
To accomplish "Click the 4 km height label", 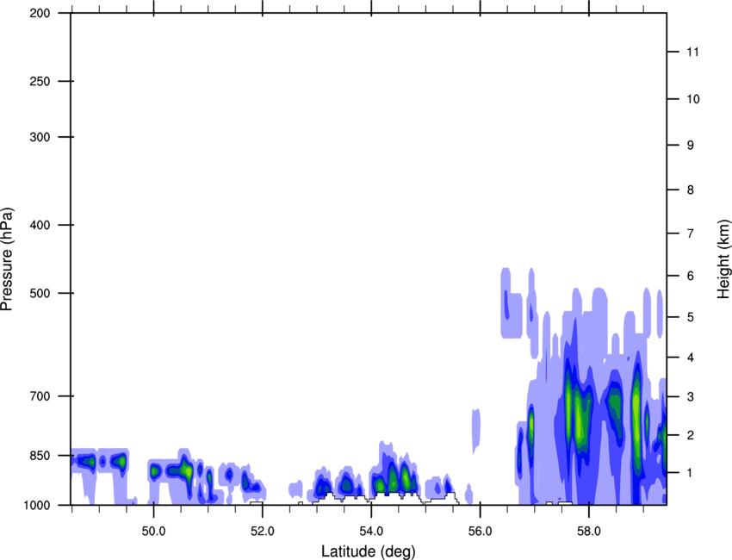I will pos(690,358).
